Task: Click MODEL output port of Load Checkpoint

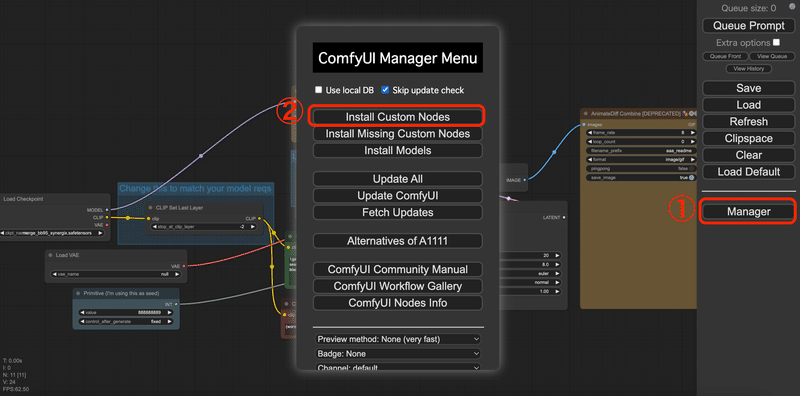Action: tap(106, 210)
